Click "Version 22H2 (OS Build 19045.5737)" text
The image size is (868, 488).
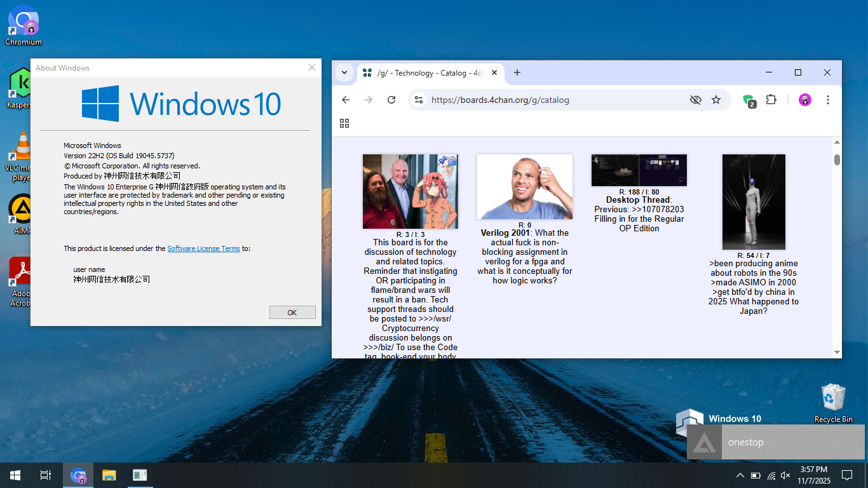[x=119, y=156]
